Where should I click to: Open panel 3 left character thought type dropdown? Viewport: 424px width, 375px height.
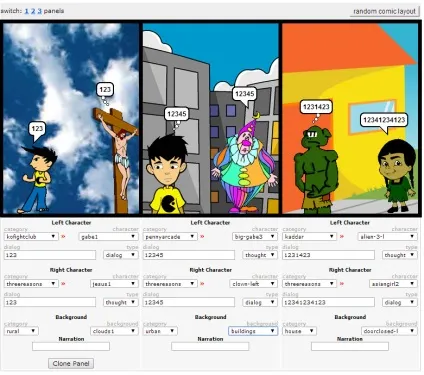coord(400,255)
